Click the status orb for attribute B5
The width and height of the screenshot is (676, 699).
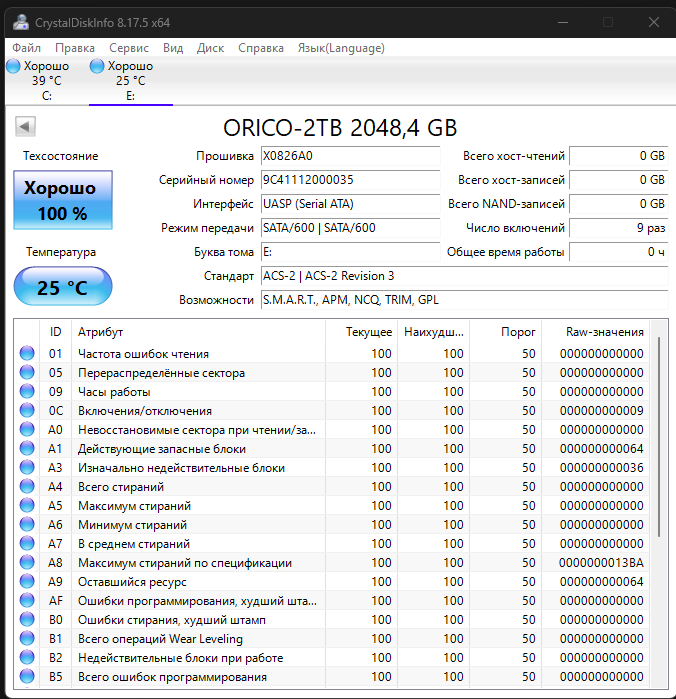[x=26, y=677]
